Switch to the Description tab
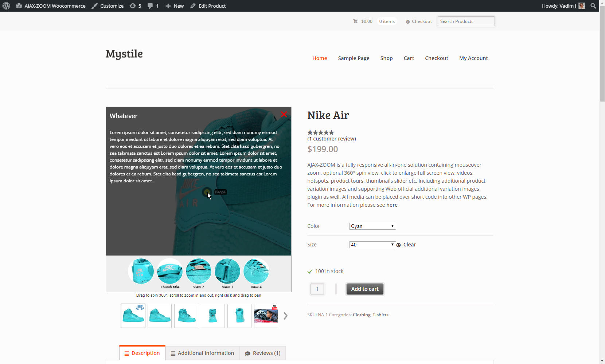The image size is (605, 364). coord(142,353)
